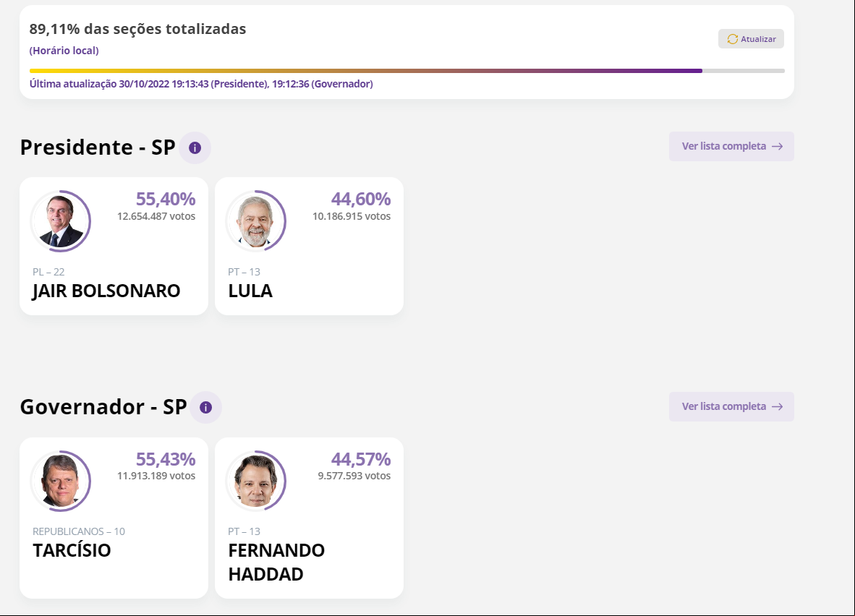Click the sections totalized progress bar

click(407, 71)
